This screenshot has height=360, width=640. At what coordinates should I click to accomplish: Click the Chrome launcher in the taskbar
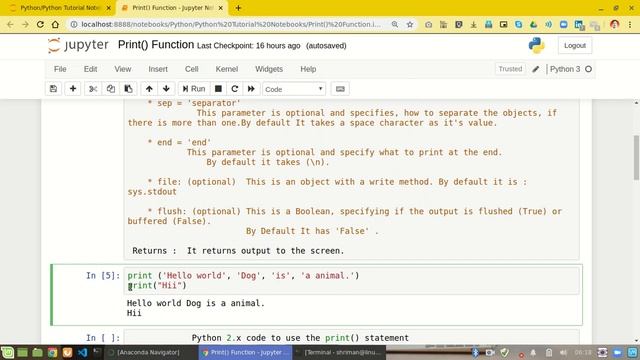(52, 352)
